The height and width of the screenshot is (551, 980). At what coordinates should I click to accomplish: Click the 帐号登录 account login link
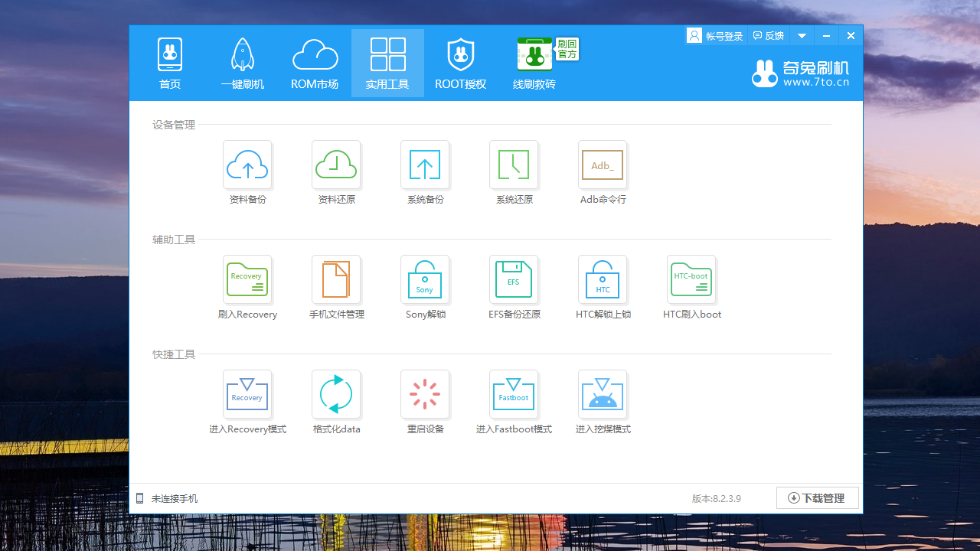point(716,36)
